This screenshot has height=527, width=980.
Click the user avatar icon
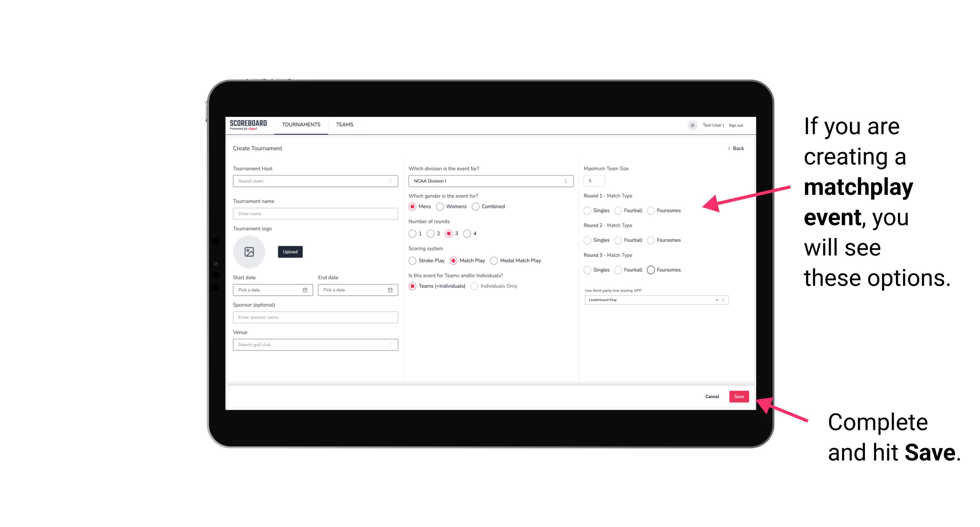point(691,125)
